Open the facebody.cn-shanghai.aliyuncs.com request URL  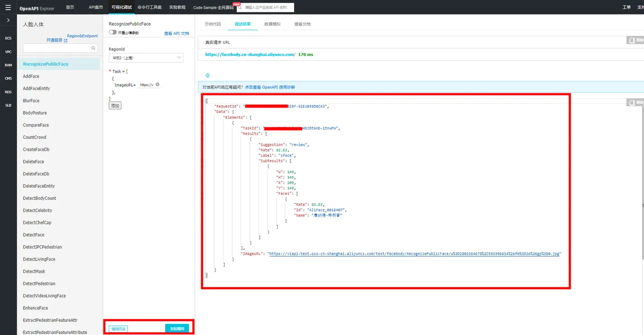click(250, 55)
